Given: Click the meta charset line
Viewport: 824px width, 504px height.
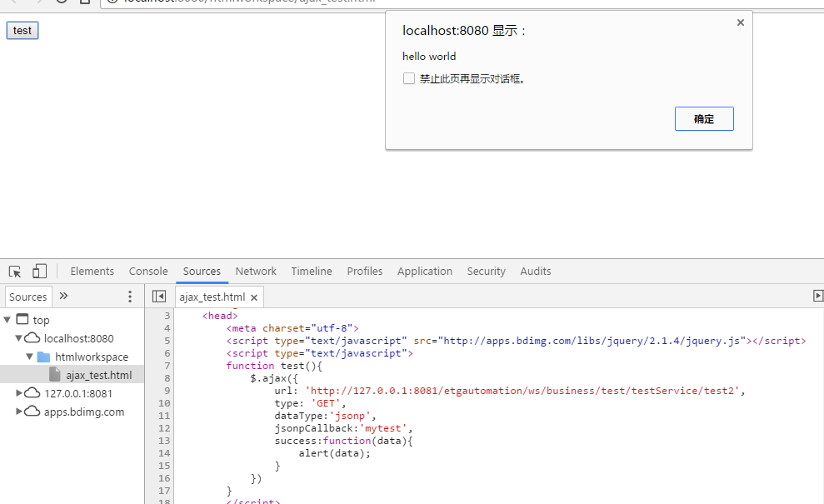Looking at the screenshot, I should [292, 328].
